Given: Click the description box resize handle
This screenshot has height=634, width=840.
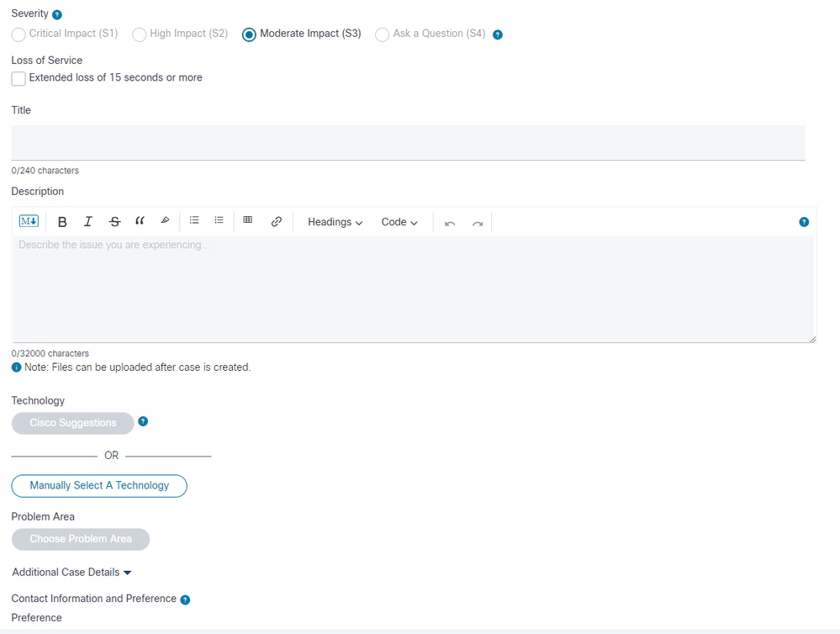Looking at the screenshot, I should [812, 339].
